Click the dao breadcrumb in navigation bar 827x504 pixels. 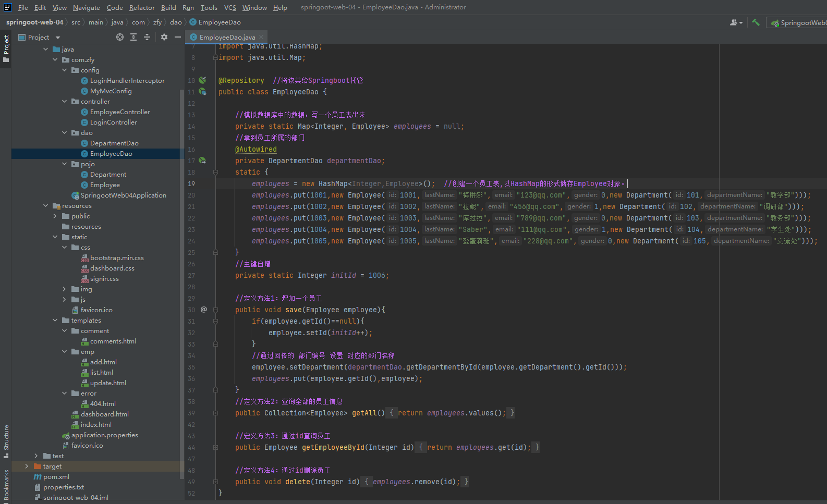click(176, 22)
